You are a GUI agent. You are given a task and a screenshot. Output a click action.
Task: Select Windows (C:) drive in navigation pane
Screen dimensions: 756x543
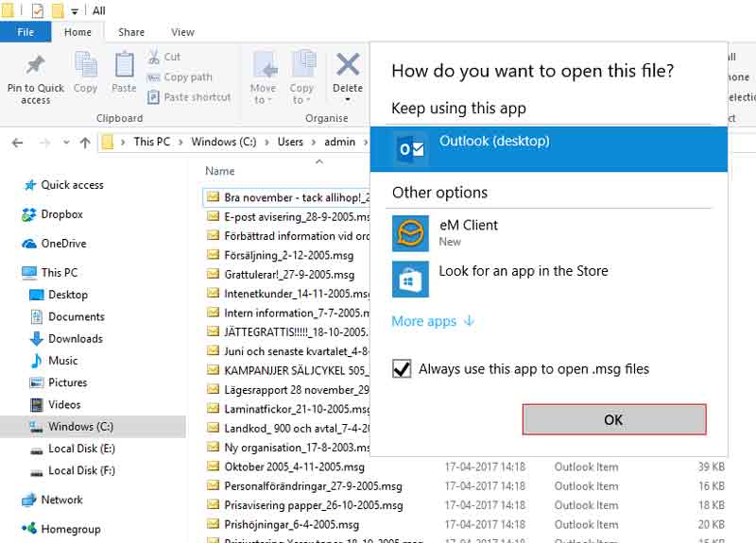(93, 427)
